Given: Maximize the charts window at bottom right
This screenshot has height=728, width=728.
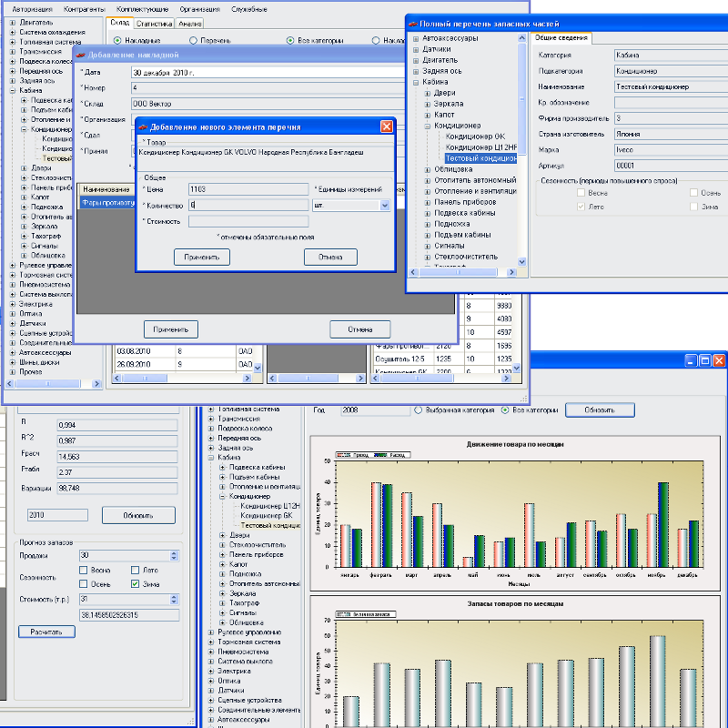Looking at the screenshot, I should pyautogui.click(x=703, y=361).
